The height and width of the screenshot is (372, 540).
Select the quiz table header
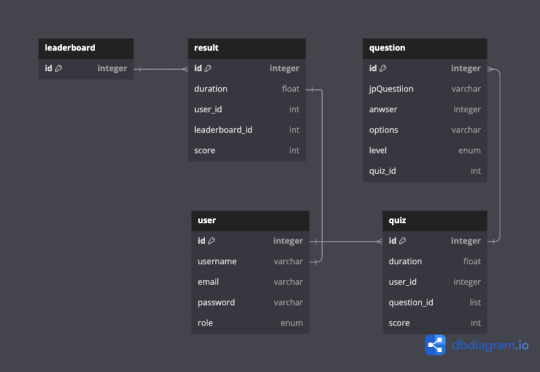coord(435,221)
